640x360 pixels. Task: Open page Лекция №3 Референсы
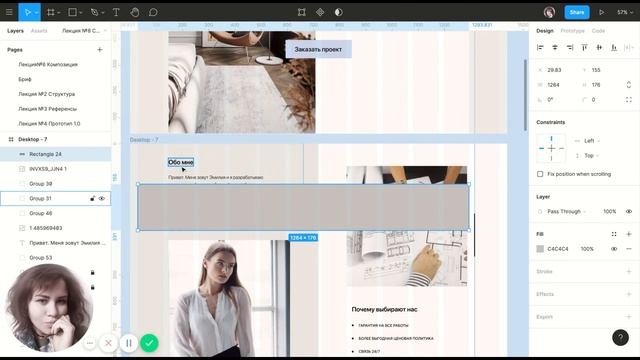tap(47, 109)
